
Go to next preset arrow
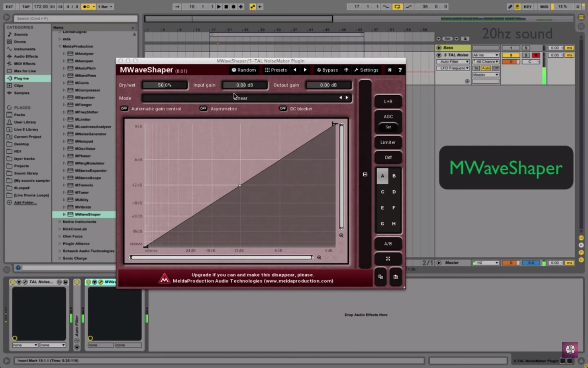(x=305, y=70)
